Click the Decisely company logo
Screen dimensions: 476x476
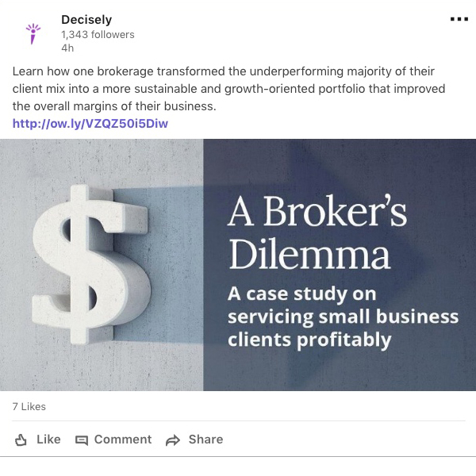pos(33,33)
